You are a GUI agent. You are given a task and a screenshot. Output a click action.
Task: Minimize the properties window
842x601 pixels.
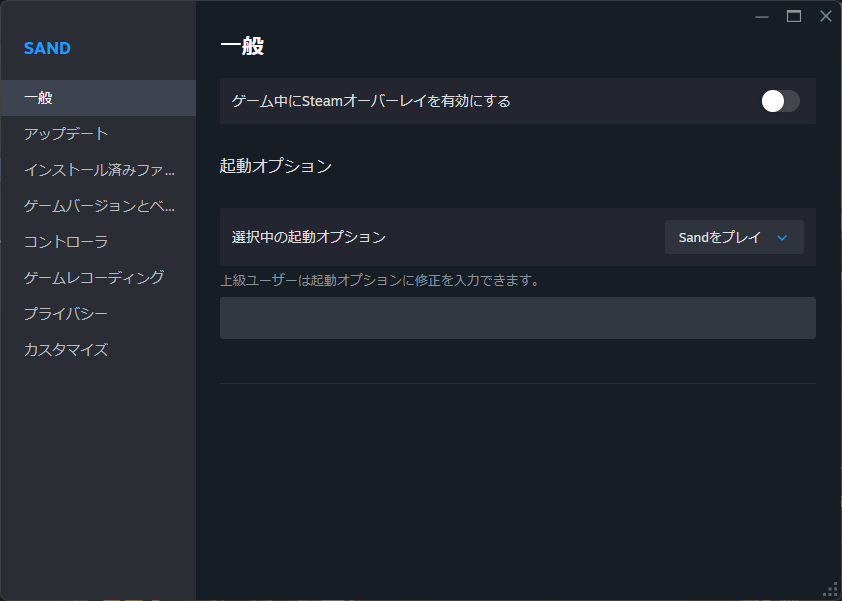(x=761, y=17)
